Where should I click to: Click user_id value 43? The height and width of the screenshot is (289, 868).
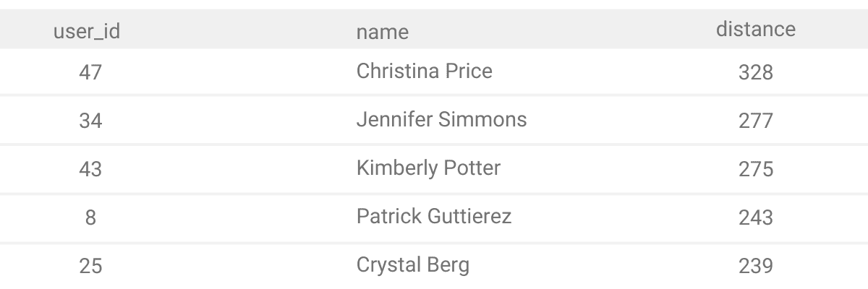90,169
